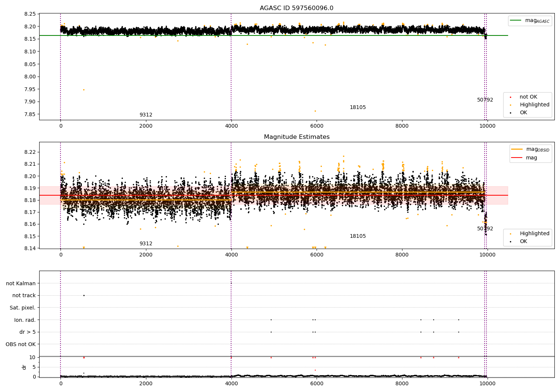The image size is (560, 392).
Task: Click the 4000 x-axis tick under top plot
Action: (231, 126)
